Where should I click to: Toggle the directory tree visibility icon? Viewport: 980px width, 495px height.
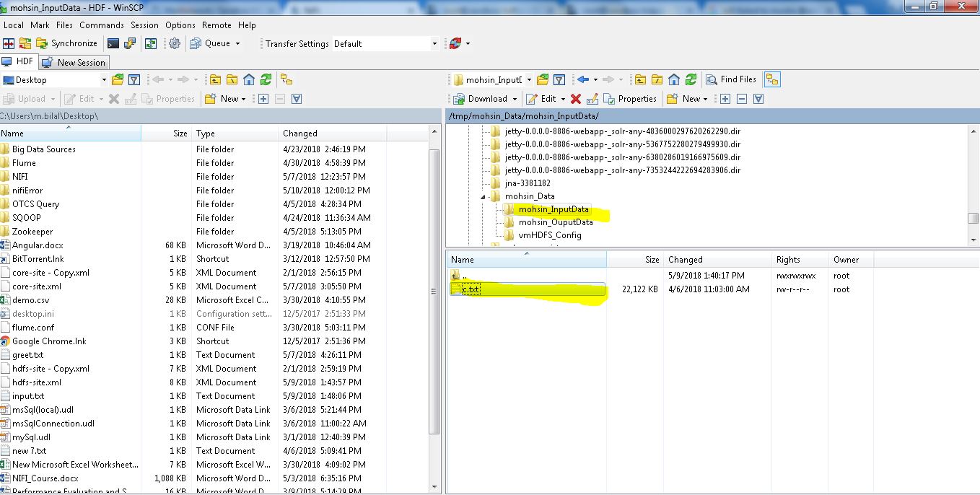(x=772, y=79)
